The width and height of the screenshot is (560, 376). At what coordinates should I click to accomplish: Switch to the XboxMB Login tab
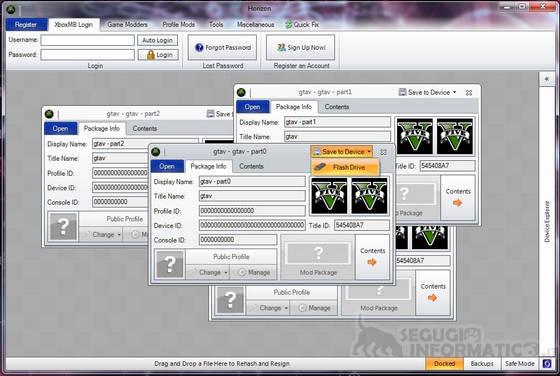coord(74,25)
